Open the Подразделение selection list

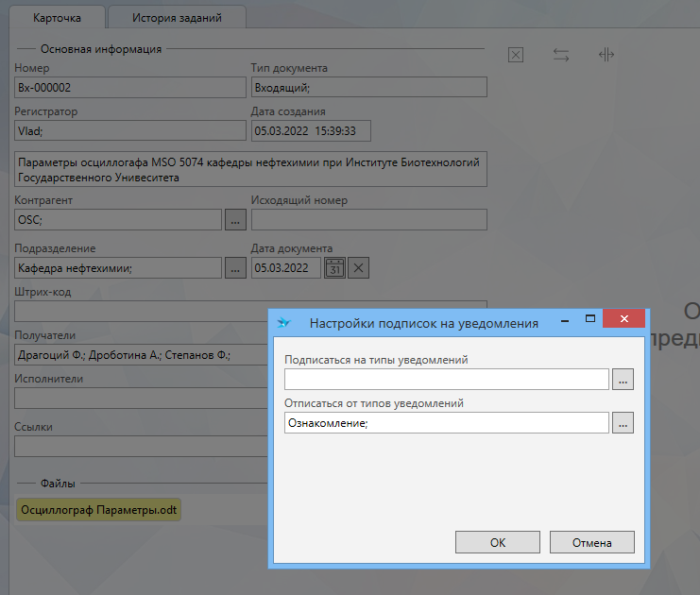pyautogui.click(x=236, y=268)
